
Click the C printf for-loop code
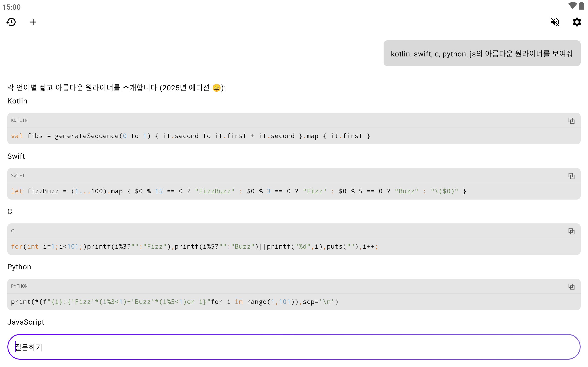pyautogui.click(x=194, y=247)
